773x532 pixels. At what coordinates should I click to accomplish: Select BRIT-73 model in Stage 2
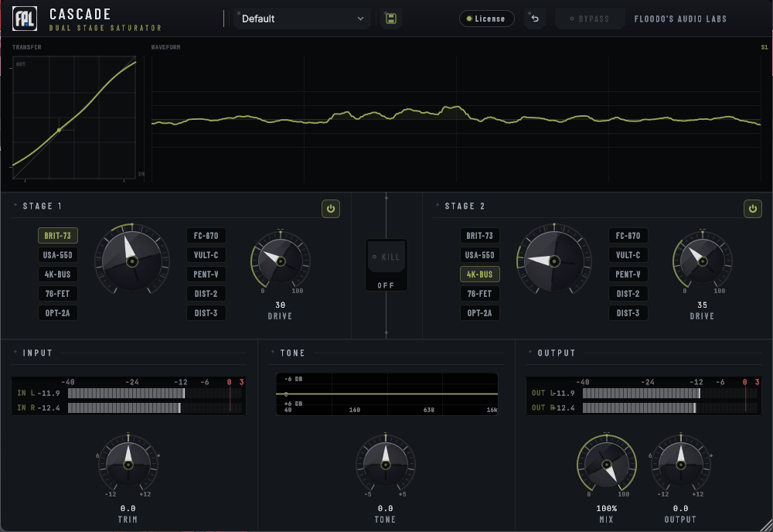tap(480, 236)
